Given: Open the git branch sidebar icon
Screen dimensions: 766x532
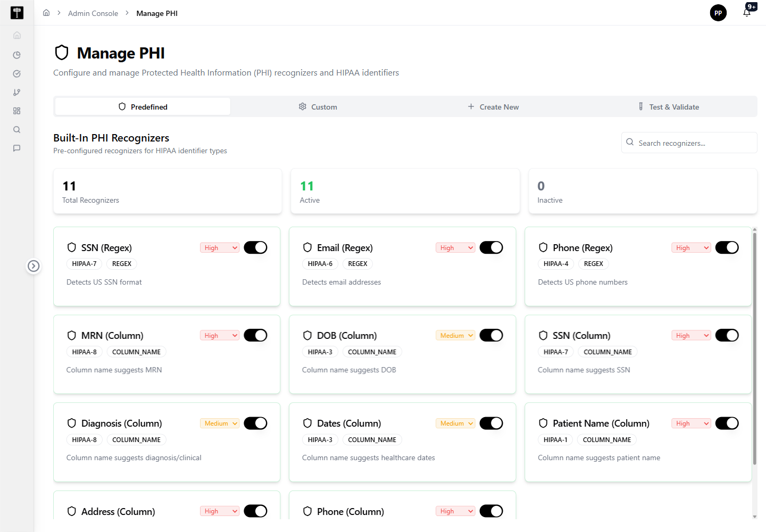Looking at the screenshot, I should [17, 92].
